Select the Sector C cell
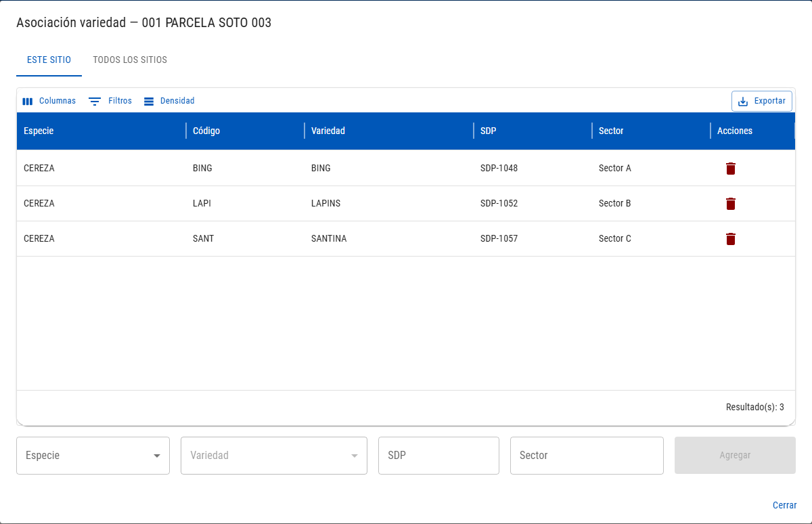Viewport: 812px width, 524px height. coord(651,238)
